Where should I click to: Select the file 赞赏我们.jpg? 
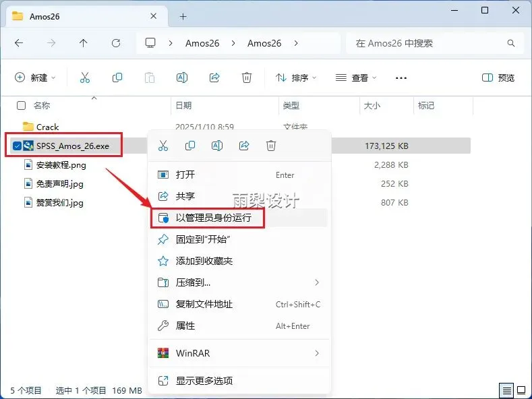coord(60,203)
